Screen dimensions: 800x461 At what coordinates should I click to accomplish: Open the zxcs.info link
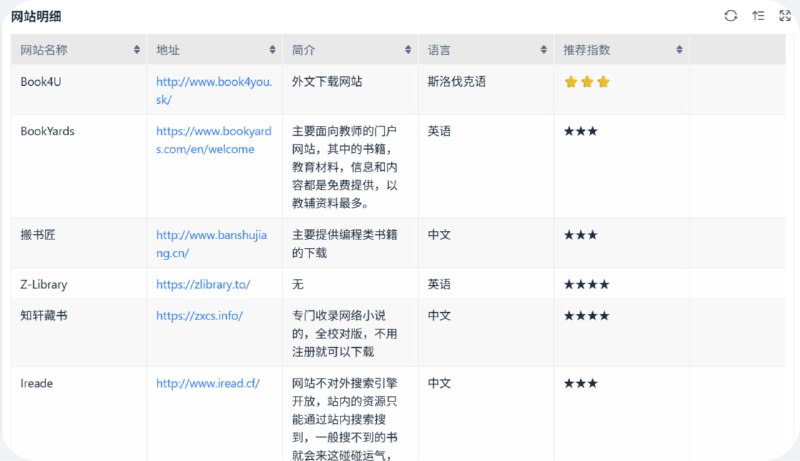pos(199,315)
